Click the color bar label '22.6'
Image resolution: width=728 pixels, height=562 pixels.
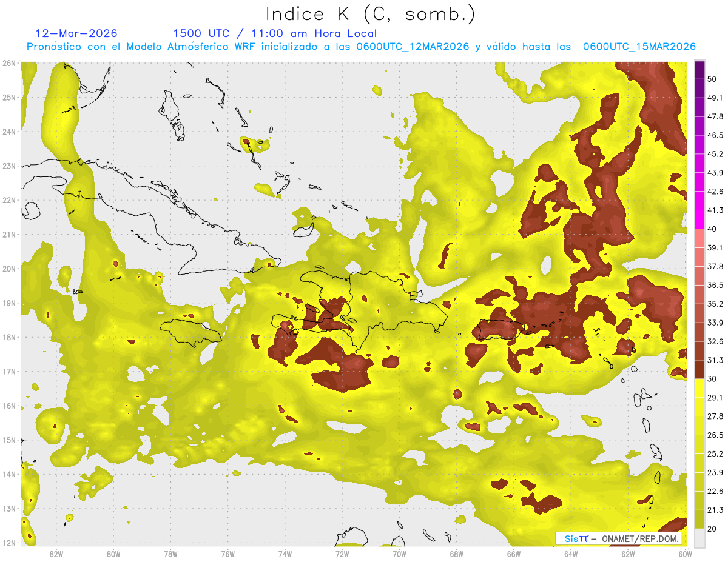715,492
